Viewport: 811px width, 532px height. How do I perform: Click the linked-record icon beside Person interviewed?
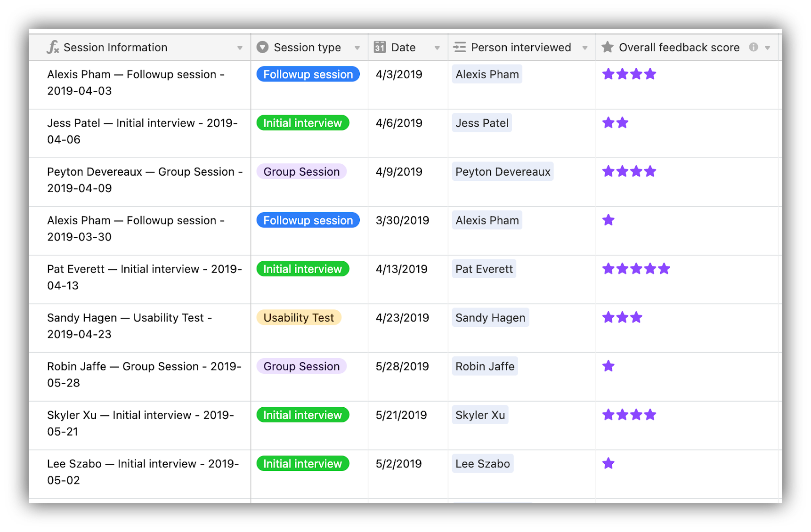pos(459,47)
